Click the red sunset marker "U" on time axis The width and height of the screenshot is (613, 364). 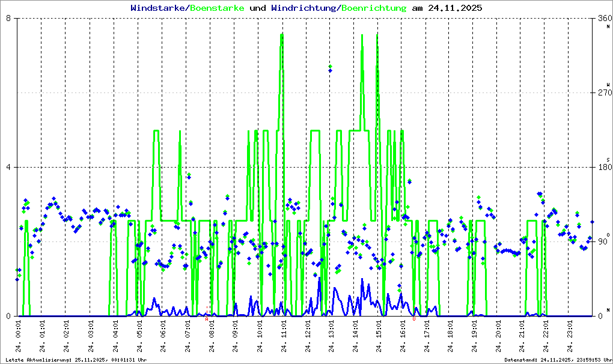coord(413,319)
